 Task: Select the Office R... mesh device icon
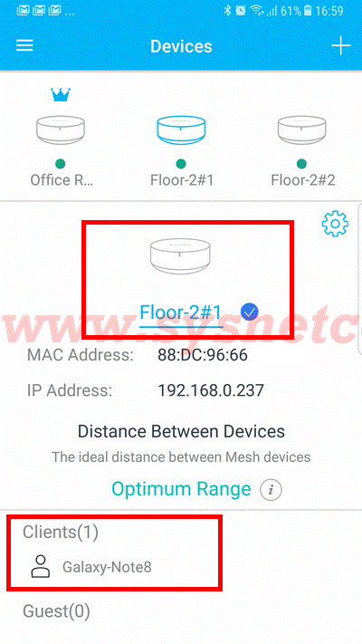[x=61, y=132]
